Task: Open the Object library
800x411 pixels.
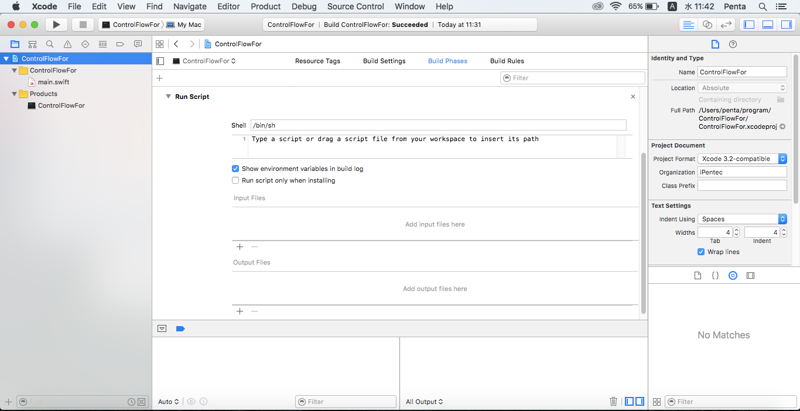Action: coord(733,275)
